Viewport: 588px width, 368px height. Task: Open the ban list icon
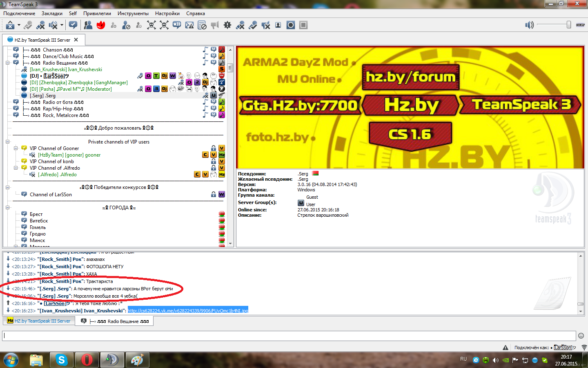[x=202, y=25]
